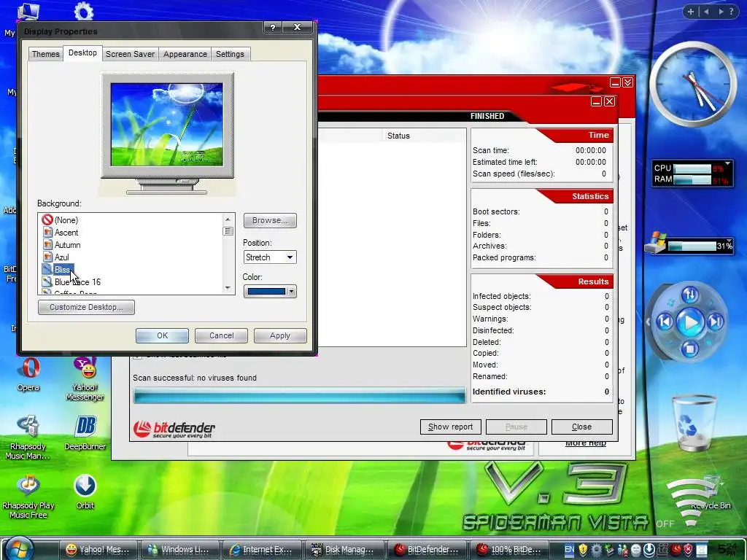Click the Browse... button for backgrounds
This screenshot has width=747, height=560.
[x=270, y=220]
